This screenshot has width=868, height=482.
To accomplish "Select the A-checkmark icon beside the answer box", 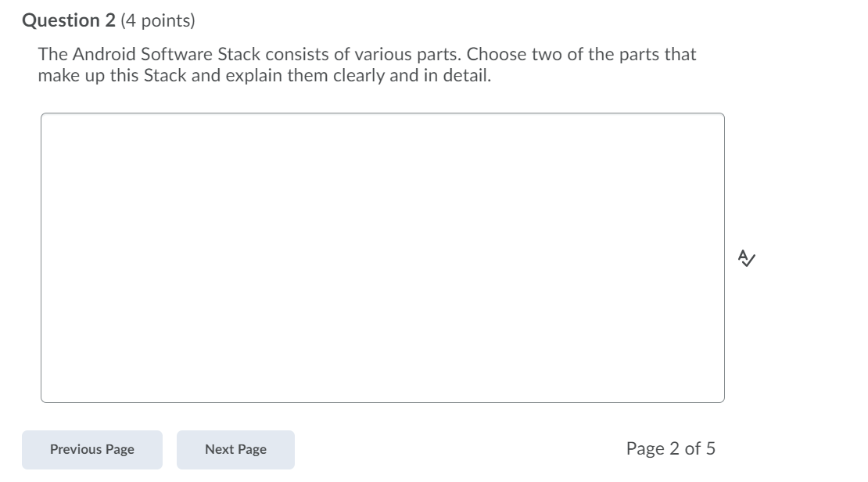I will click(x=747, y=259).
